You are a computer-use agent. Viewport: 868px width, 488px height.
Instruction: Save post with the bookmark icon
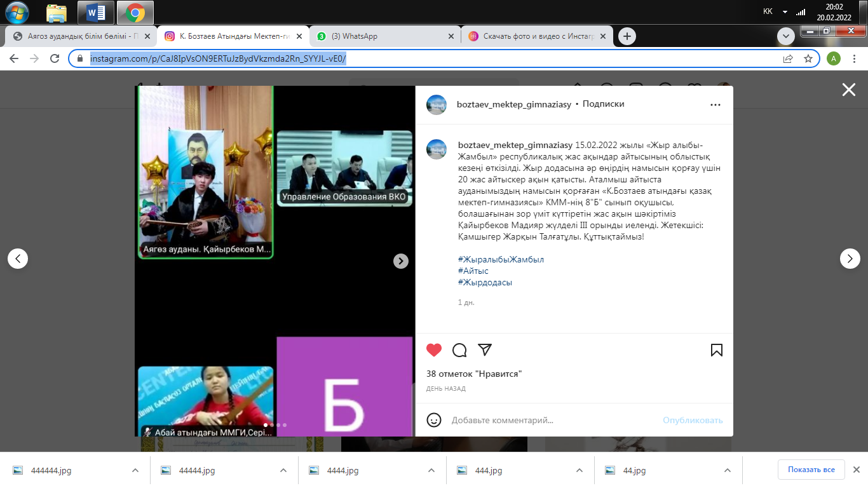click(x=716, y=350)
